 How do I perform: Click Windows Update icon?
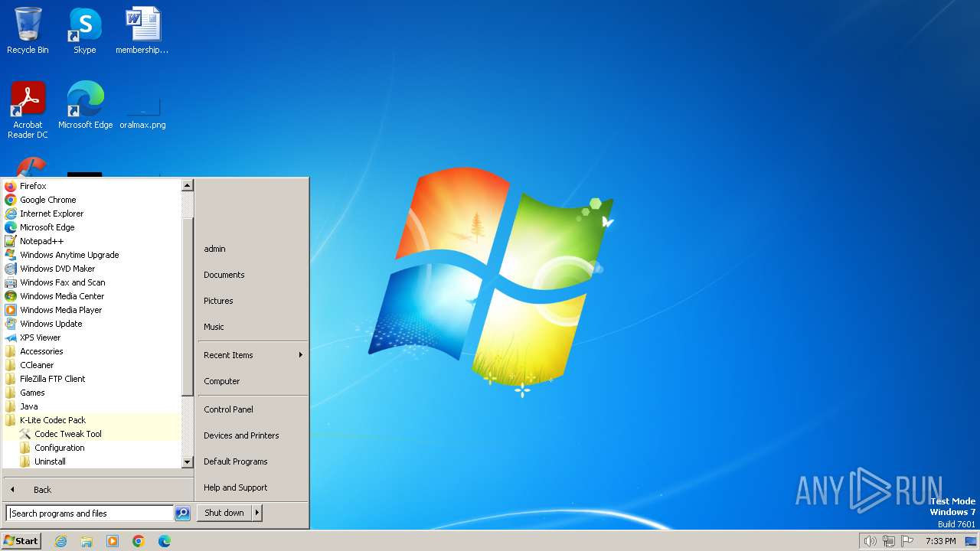[x=11, y=324]
